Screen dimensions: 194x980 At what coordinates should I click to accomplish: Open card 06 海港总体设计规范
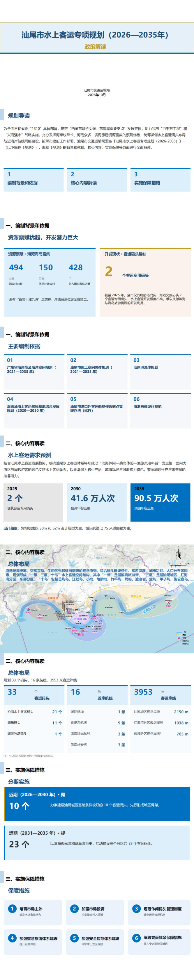[161, 411]
